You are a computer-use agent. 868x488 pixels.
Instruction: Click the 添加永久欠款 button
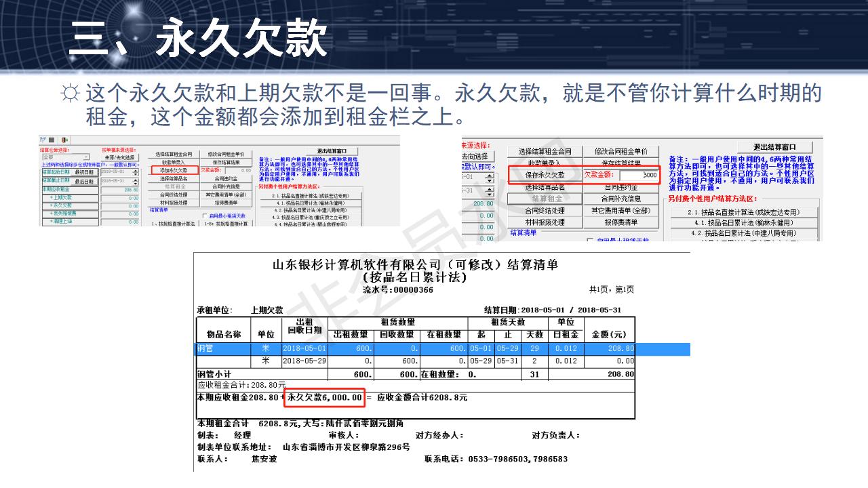174,169
